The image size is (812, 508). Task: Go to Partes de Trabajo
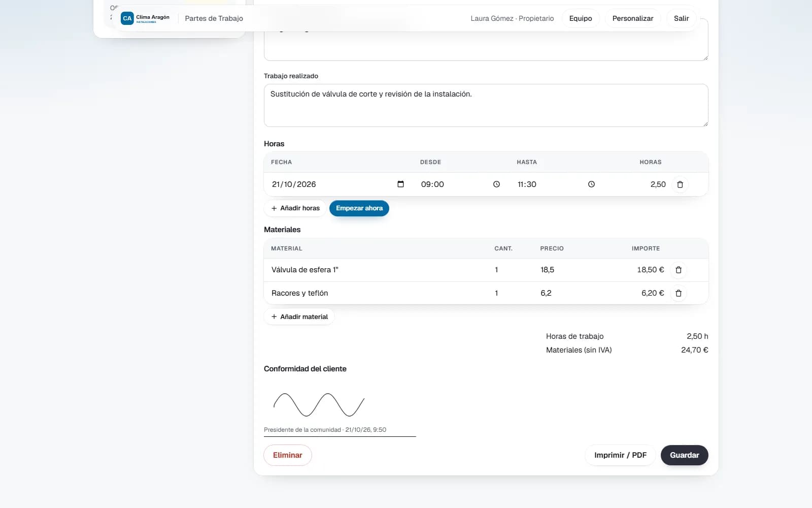tap(214, 18)
